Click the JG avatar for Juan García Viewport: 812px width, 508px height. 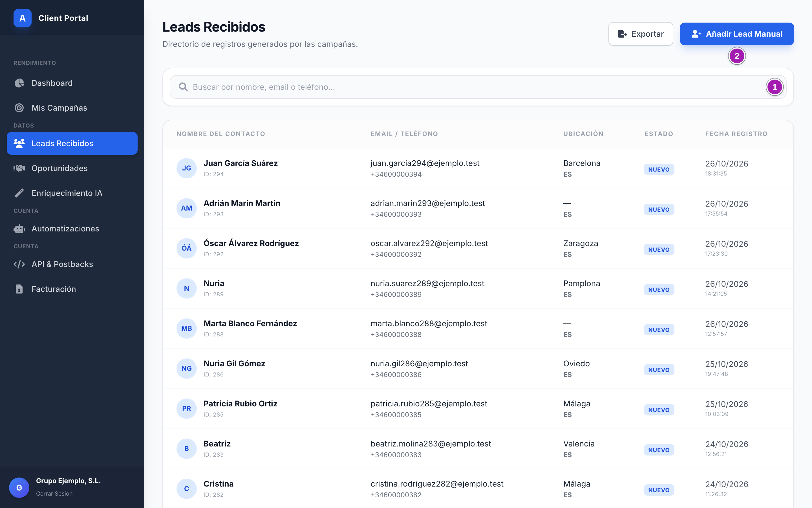(x=187, y=168)
